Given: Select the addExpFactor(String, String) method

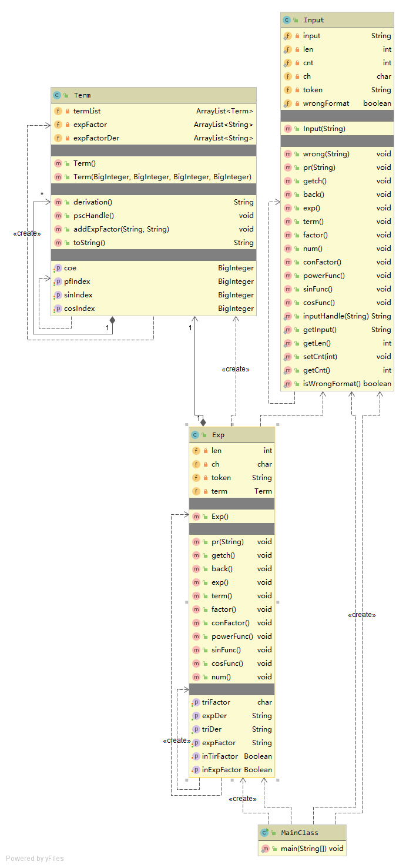Looking at the screenshot, I should tap(153, 229).
